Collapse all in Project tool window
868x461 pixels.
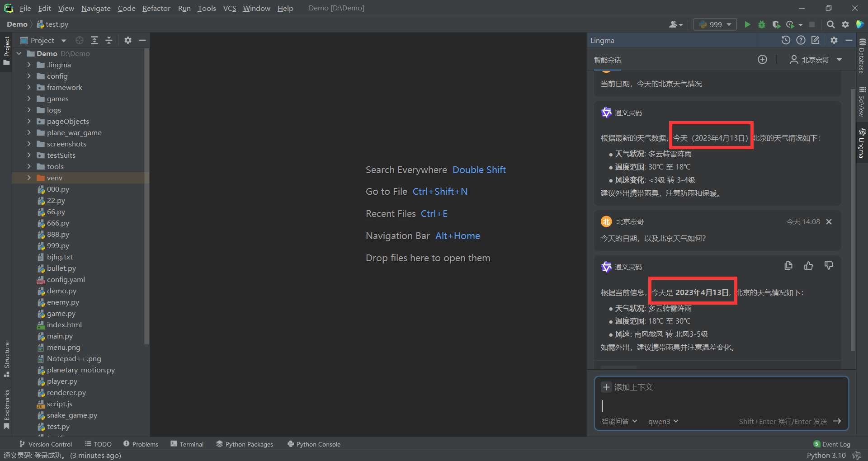tap(109, 40)
